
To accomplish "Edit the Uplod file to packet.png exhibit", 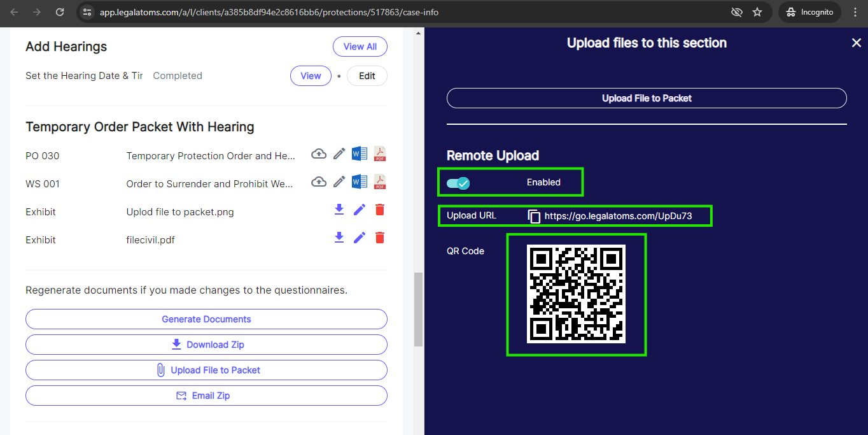I will (x=360, y=210).
